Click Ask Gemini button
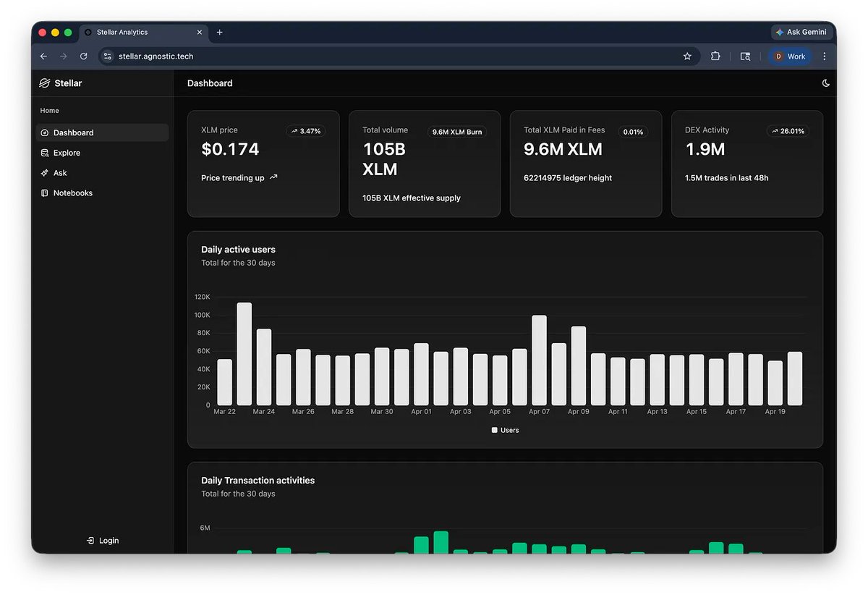868x595 pixels. point(801,33)
